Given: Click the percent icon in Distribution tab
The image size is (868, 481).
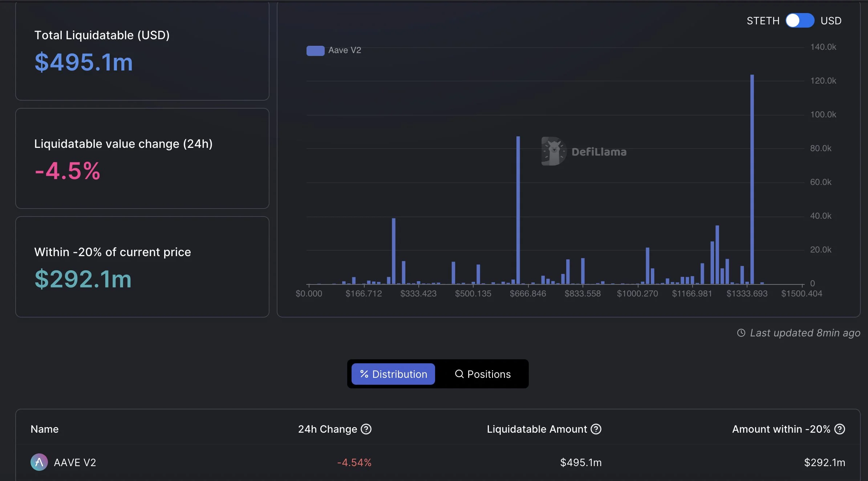Looking at the screenshot, I should pyautogui.click(x=364, y=374).
